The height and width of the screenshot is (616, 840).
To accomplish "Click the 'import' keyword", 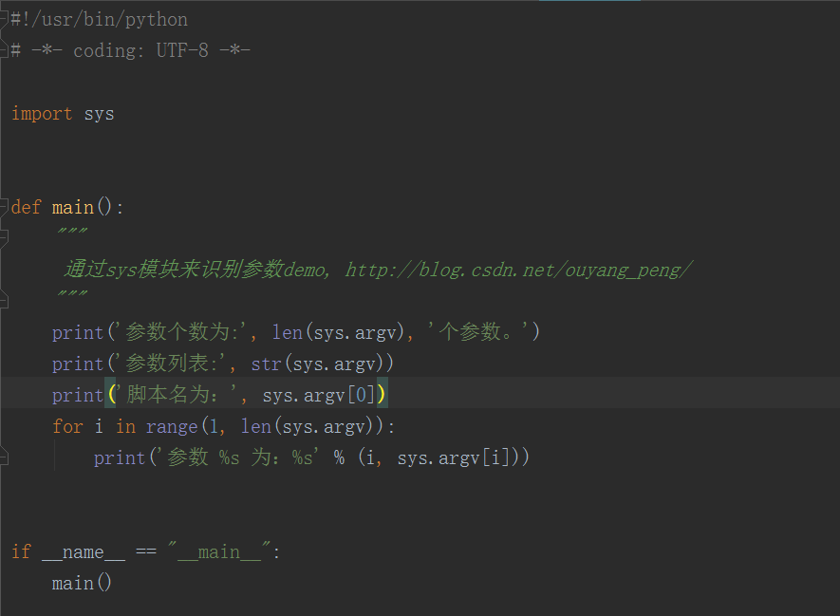I will pyautogui.click(x=42, y=114).
